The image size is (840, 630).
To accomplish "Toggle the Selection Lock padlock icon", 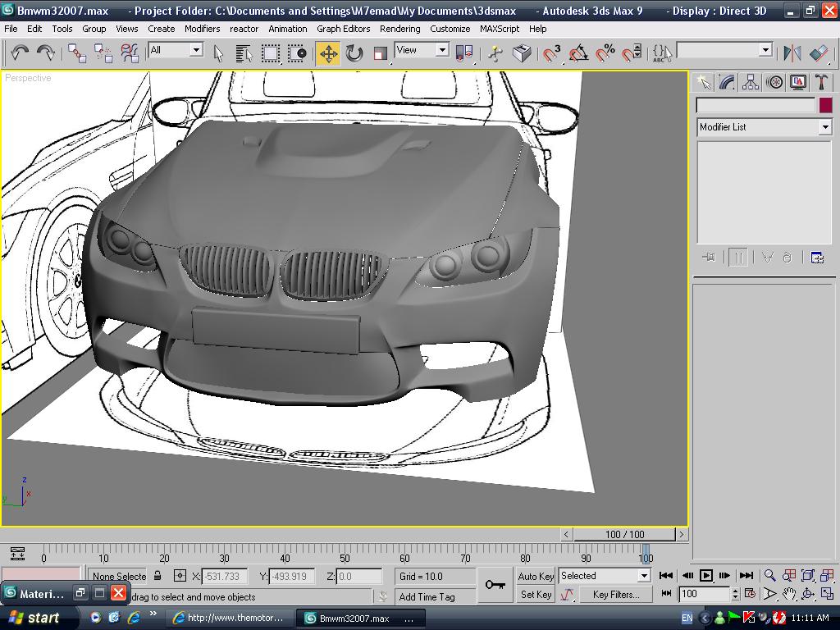I will point(157,576).
